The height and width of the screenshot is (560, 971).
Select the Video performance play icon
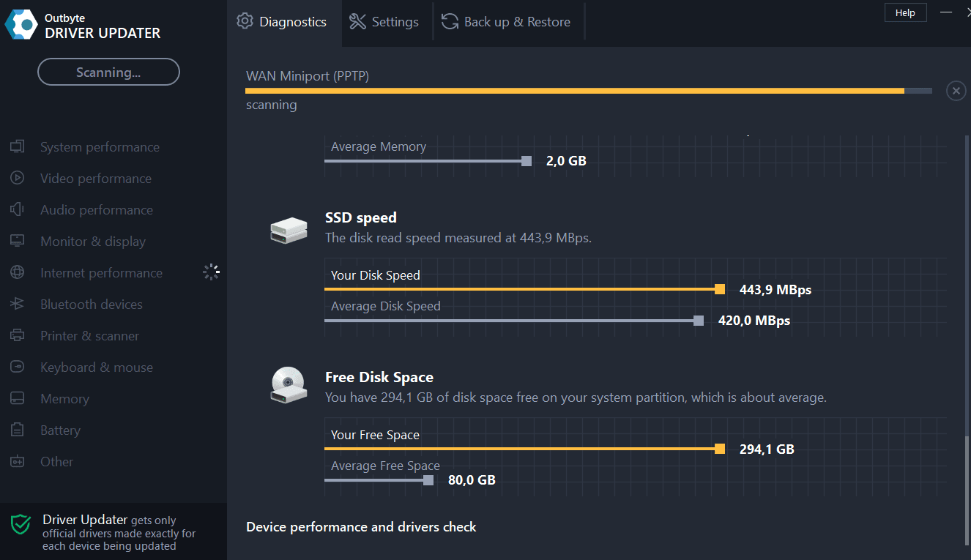point(18,179)
